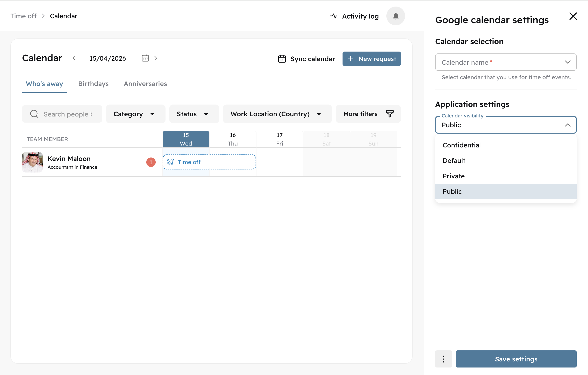Expand the Work Location (Country) filter
This screenshot has height=375, width=588.
click(x=277, y=114)
